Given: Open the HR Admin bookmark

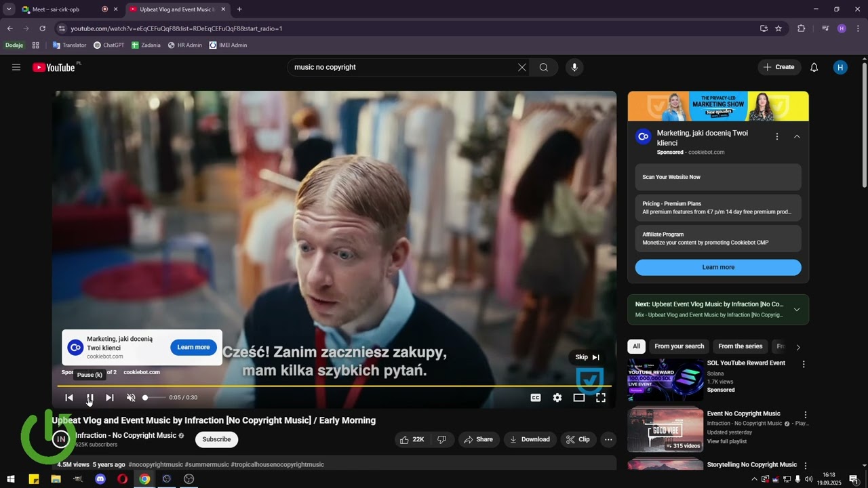Looking at the screenshot, I should tap(185, 45).
